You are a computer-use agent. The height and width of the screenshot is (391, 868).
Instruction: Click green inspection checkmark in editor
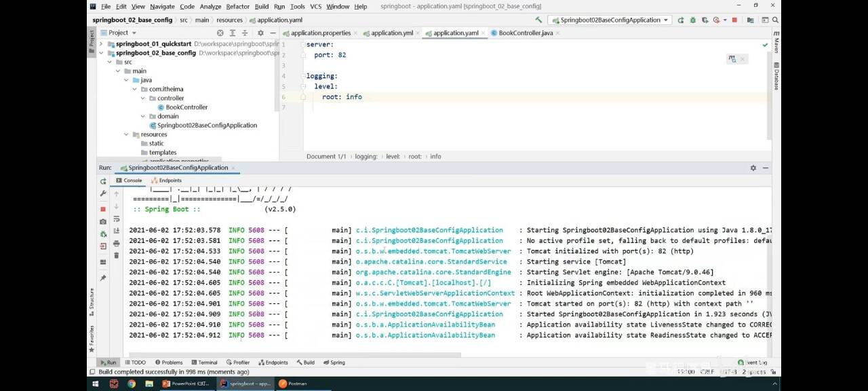(765, 45)
